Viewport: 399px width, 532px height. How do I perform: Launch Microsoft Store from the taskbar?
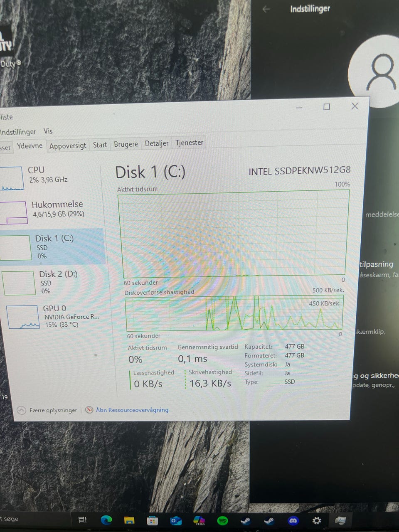point(153,520)
